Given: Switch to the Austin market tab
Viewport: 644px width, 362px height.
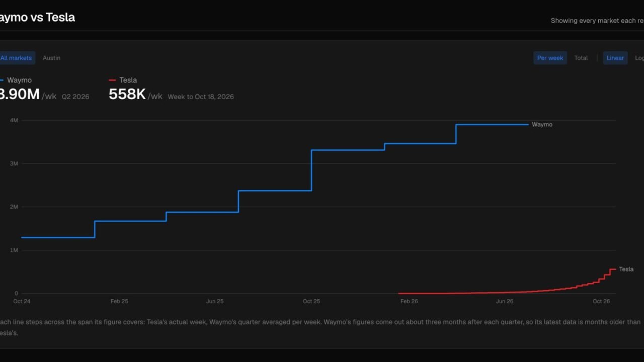Looking at the screenshot, I should pyautogui.click(x=51, y=58).
